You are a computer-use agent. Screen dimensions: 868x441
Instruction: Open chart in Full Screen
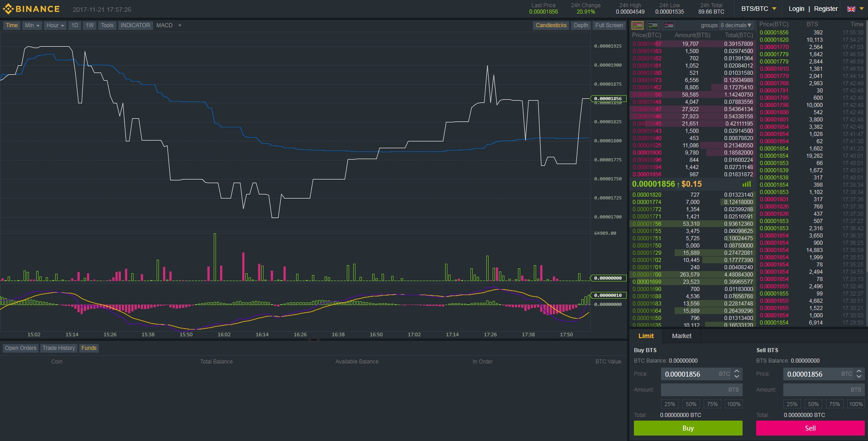coord(609,25)
